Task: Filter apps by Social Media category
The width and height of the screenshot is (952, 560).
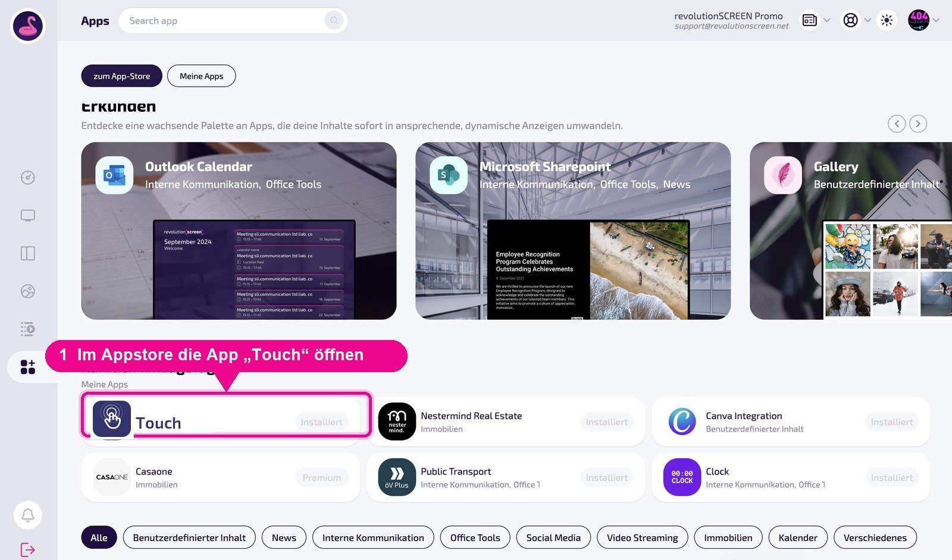Action: [553, 537]
